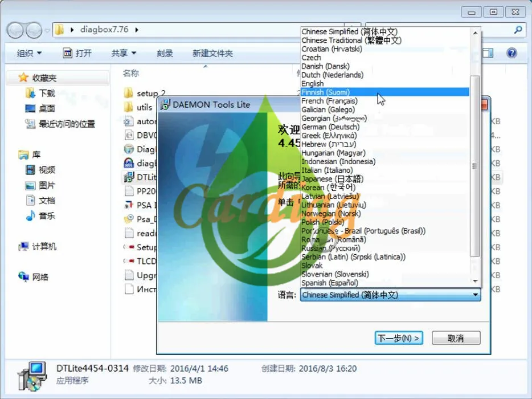The height and width of the screenshot is (399, 532).
Task: Click DAEMON Tools Lite title icon
Action: tap(165, 104)
